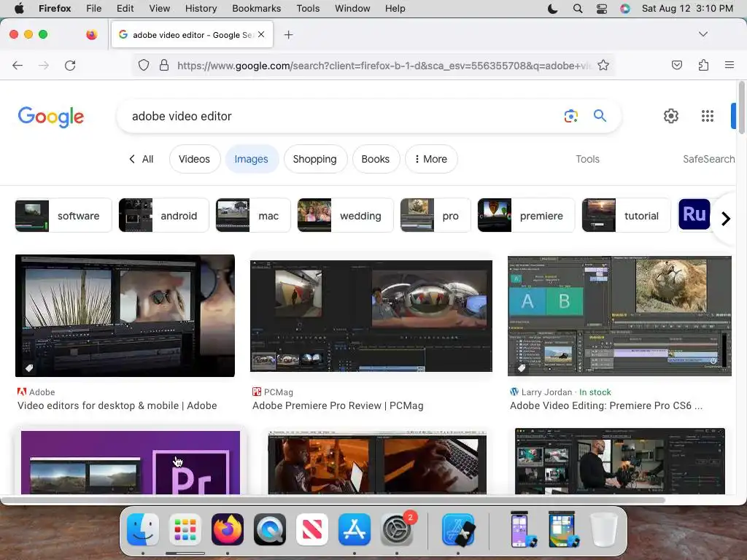
Task: Open the PCMag Premiere Pro thumbnail
Action: point(371,316)
